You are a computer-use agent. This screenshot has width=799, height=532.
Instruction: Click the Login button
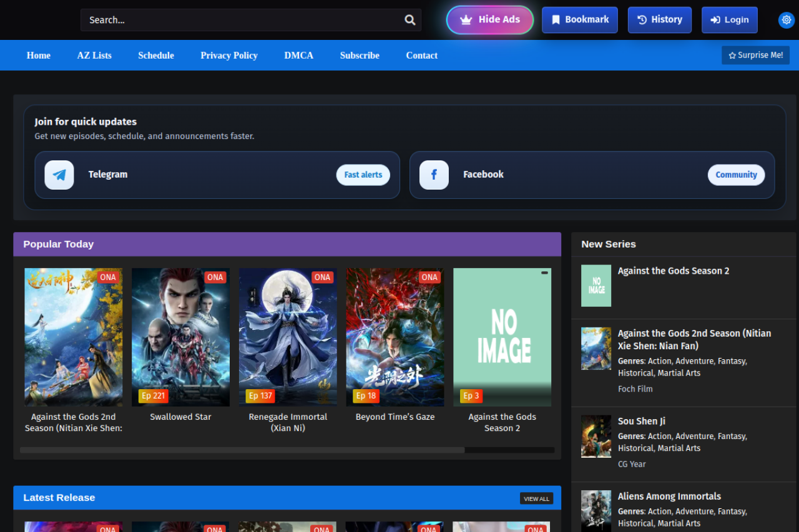tap(729, 20)
